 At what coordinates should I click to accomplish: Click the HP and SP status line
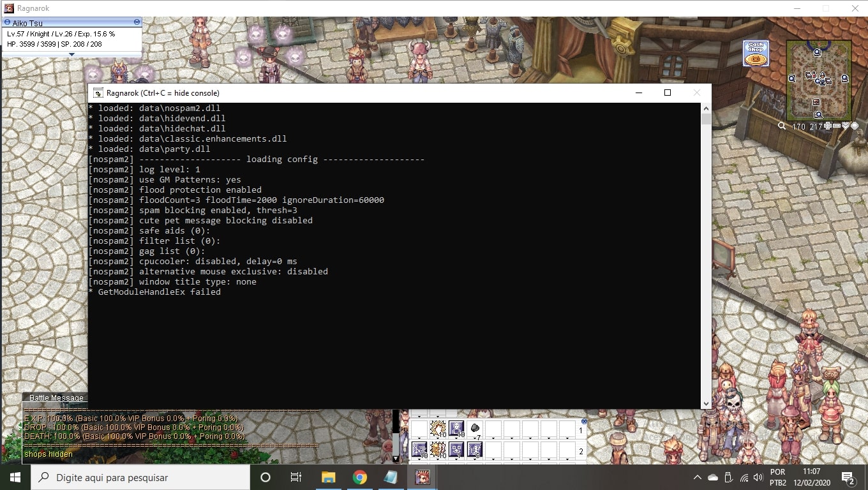54,44
